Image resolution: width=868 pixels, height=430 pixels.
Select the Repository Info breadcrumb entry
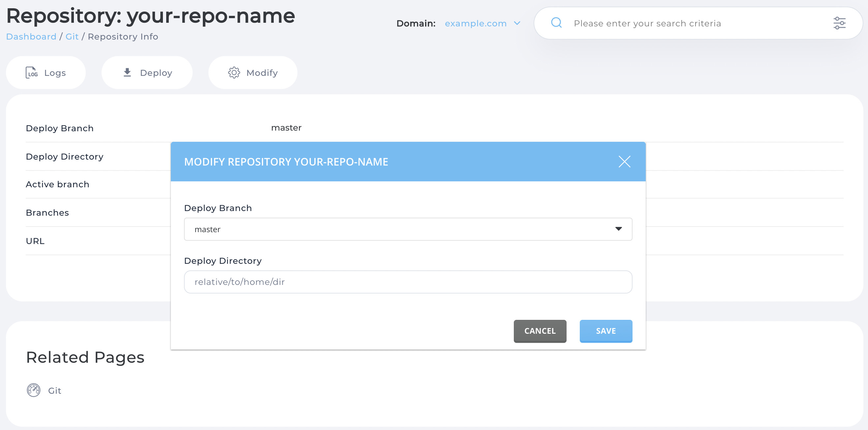click(x=123, y=36)
